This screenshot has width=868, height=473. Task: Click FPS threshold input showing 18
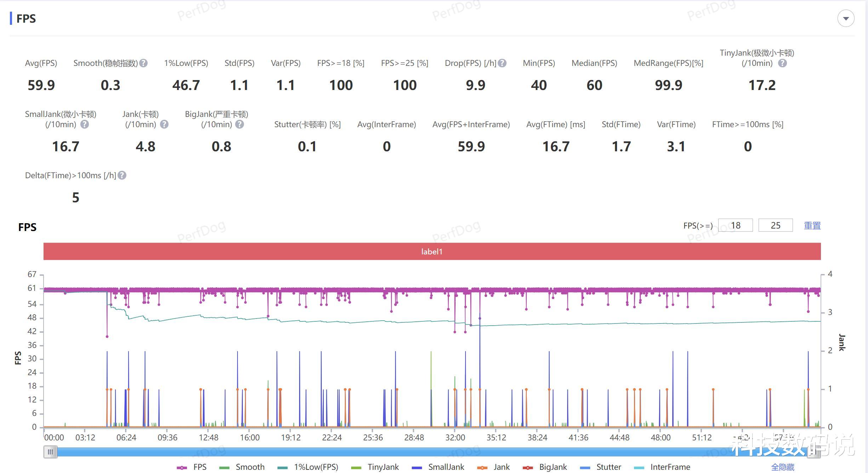735,226
